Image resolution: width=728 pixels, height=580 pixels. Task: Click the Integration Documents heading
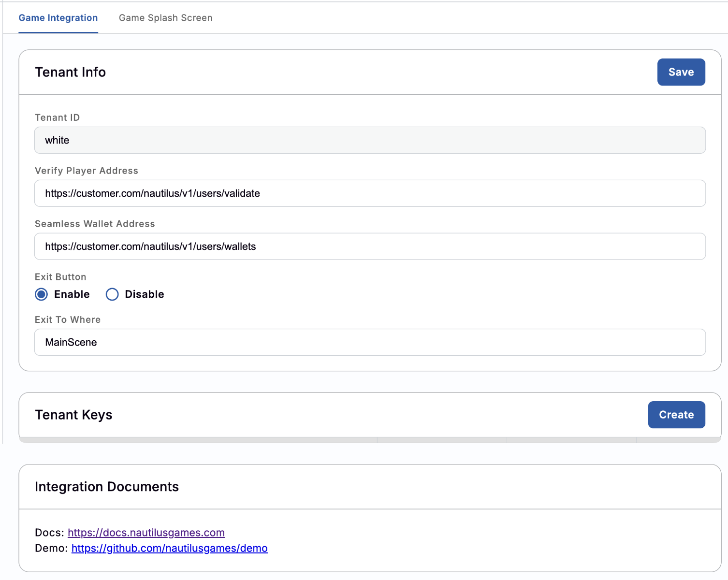click(107, 487)
